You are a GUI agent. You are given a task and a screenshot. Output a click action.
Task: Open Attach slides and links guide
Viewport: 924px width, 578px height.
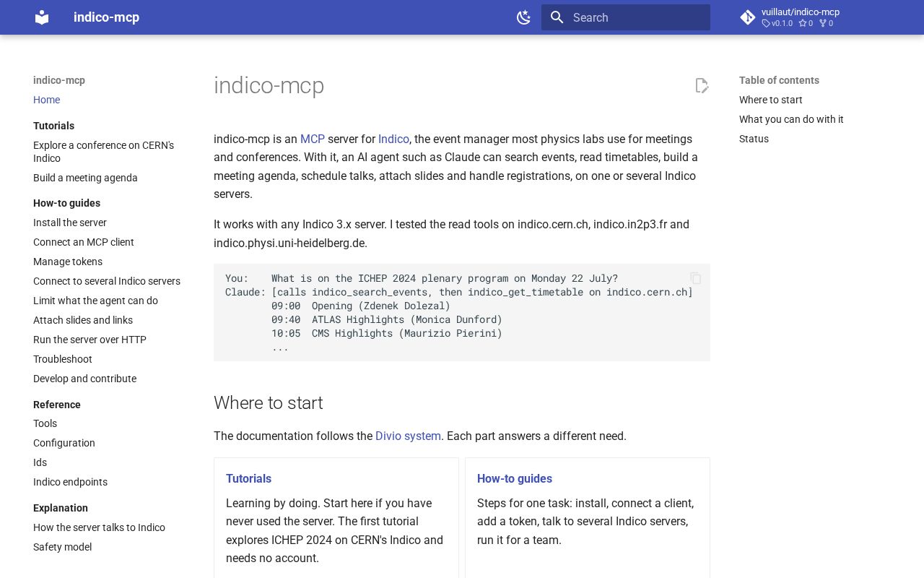[83, 320]
